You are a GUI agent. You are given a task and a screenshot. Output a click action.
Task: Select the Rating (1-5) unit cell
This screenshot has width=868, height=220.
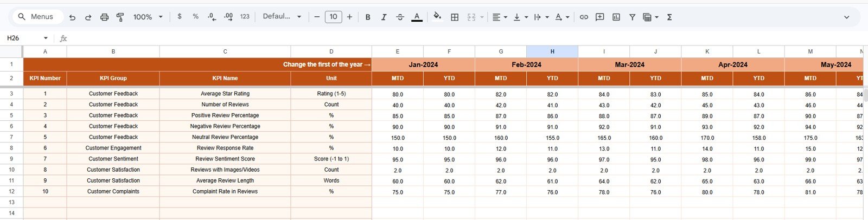(331, 94)
